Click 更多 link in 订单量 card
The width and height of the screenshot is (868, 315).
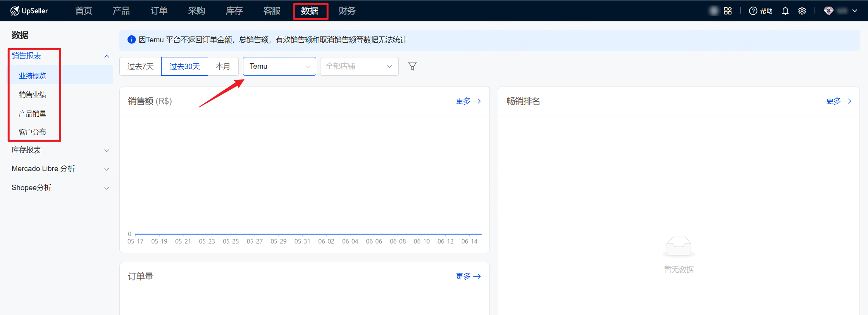(468, 276)
